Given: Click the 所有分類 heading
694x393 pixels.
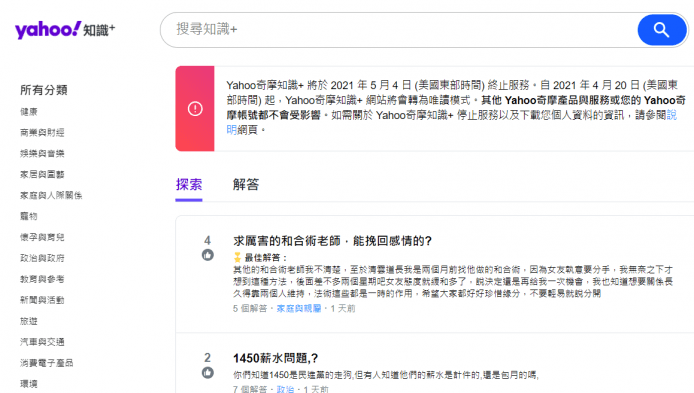Looking at the screenshot, I should (44, 90).
